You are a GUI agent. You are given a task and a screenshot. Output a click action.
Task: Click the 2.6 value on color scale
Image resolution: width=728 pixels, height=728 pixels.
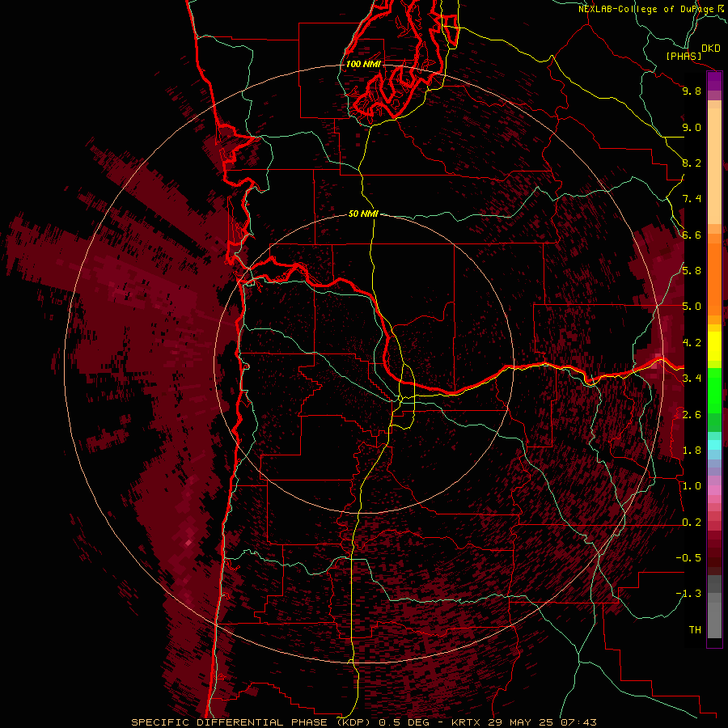point(692,415)
